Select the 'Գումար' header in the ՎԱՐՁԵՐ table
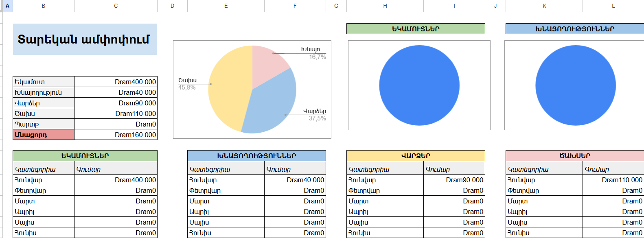The height and width of the screenshot is (238, 644). coord(454,169)
